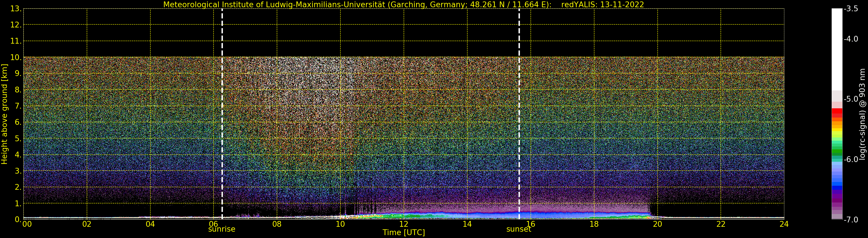Click the colorbar tick label '-6.0'
The height and width of the screenshot is (238, 868).
point(851,159)
